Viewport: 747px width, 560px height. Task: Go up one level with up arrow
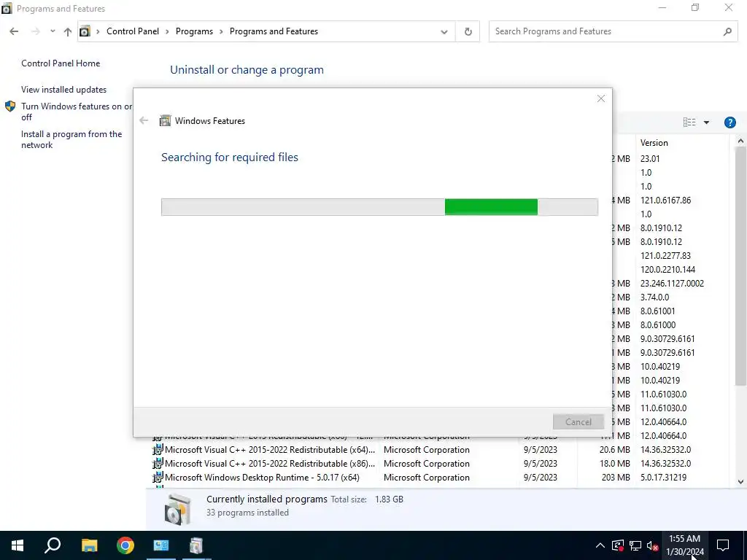[68, 31]
